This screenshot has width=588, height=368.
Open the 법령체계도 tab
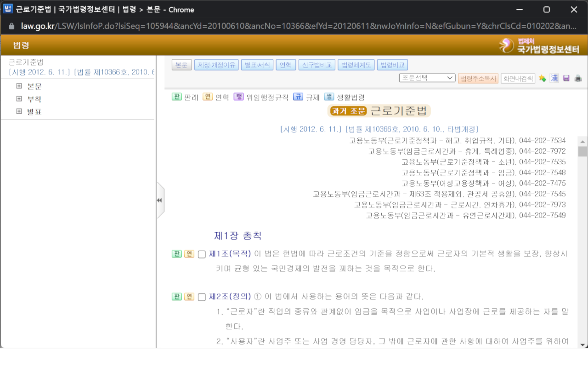click(x=356, y=65)
